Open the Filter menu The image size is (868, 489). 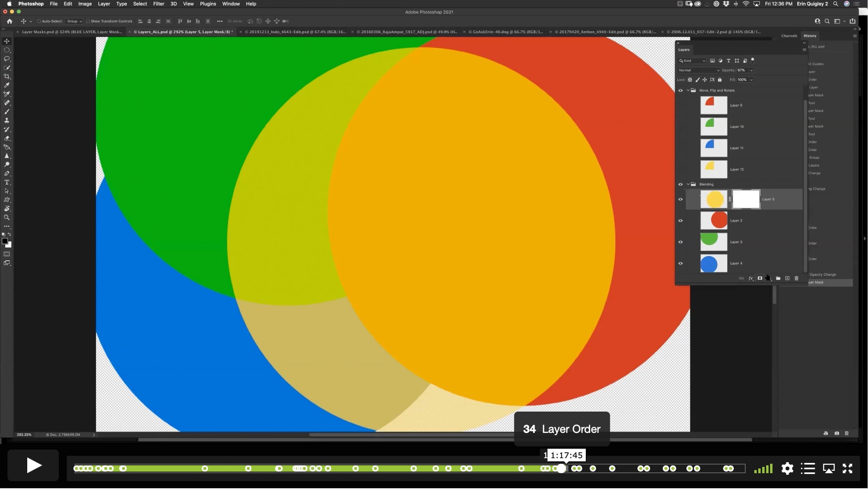click(x=159, y=4)
